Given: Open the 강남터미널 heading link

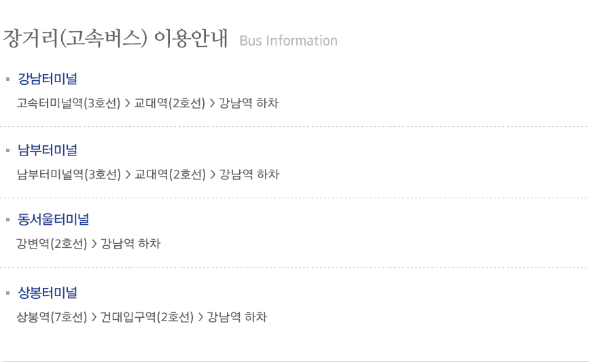Looking at the screenshot, I should 48,79.
